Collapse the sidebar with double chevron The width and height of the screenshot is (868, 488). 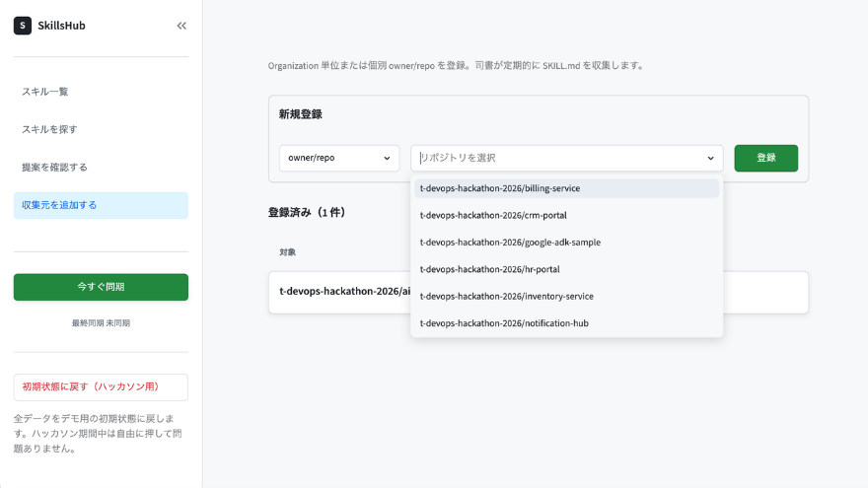pyautogui.click(x=181, y=26)
